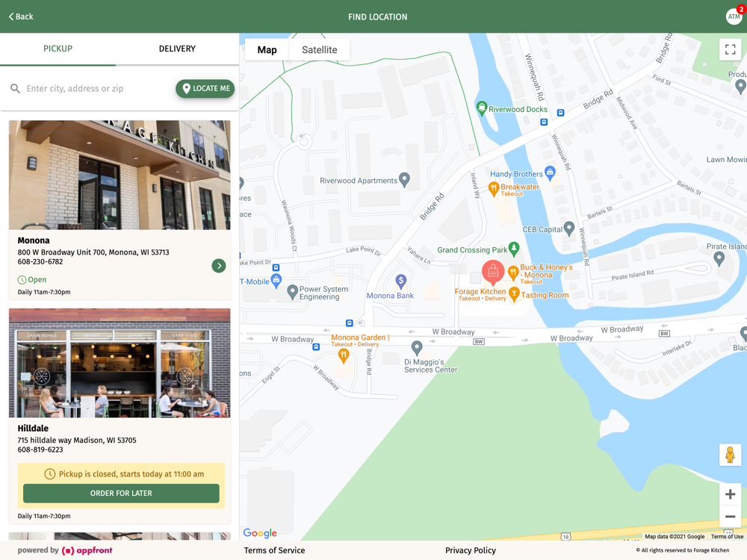Image resolution: width=747 pixels, height=560 pixels.
Task: Click the Monona Bank dollar pin
Action: [x=401, y=281]
